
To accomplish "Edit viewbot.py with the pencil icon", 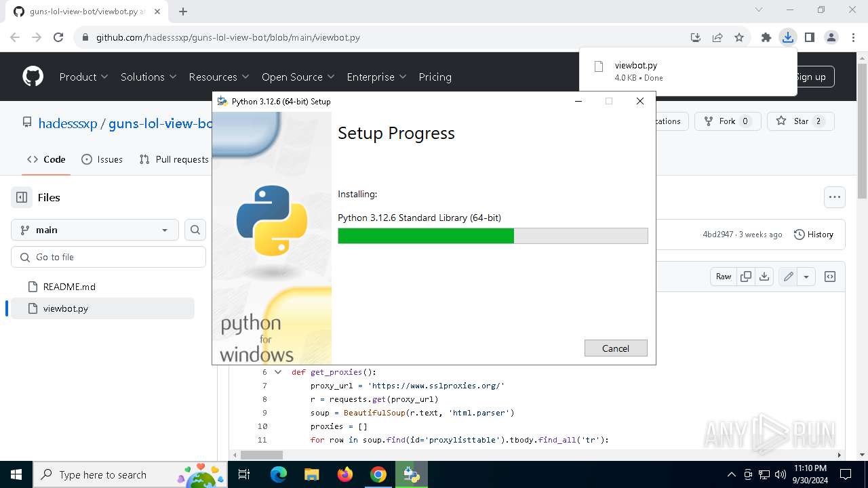I will tap(788, 277).
